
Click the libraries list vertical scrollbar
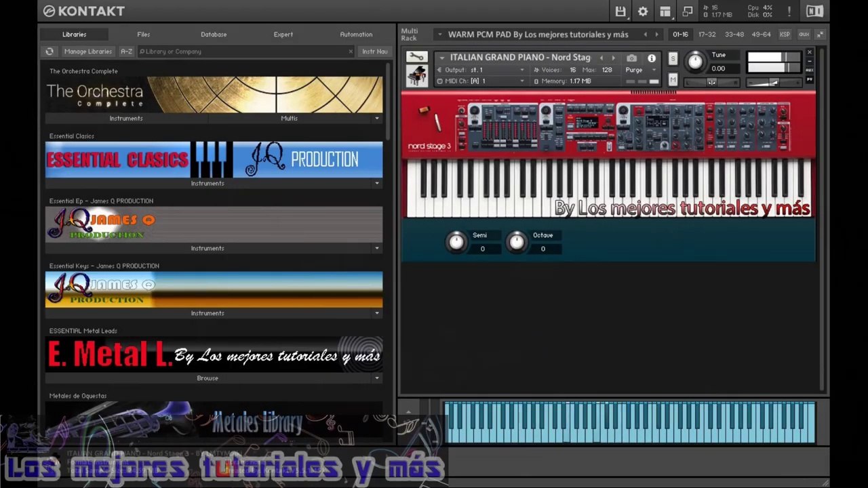point(388,102)
